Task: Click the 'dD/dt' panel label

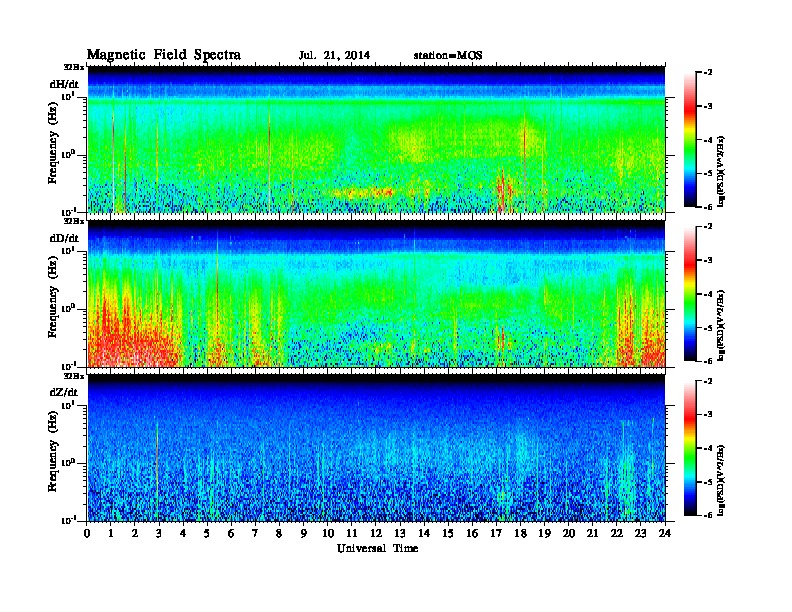Action: (x=64, y=238)
